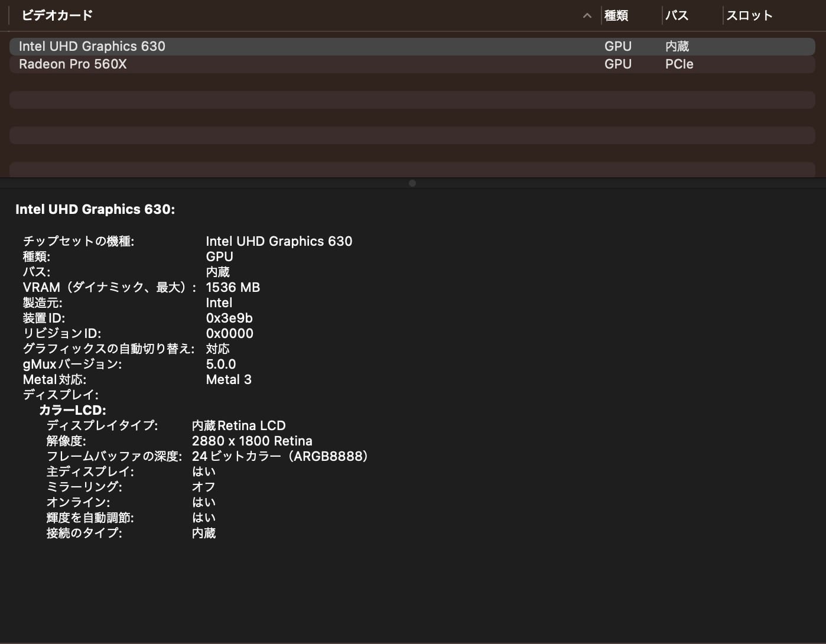Sort the list by the 種類 column
This screenshot has height=644, width=826.
pyautogui.click(x=616, y=16)
